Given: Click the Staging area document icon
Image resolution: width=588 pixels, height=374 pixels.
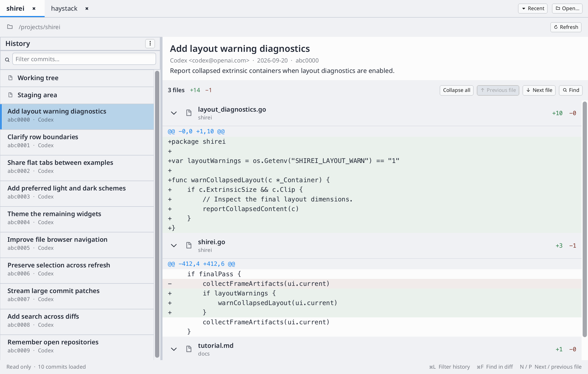Looking at the screenshot, I should point(10,95).
